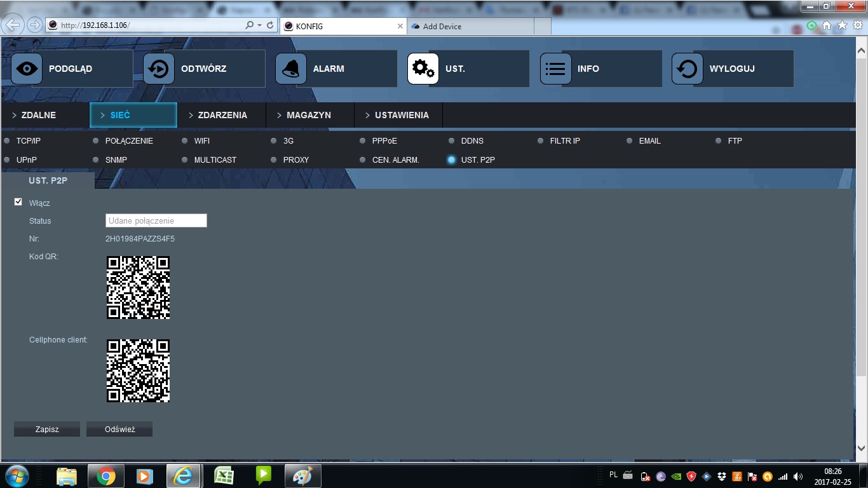Select the TCP/IP radio option

[x=7, y=141]
